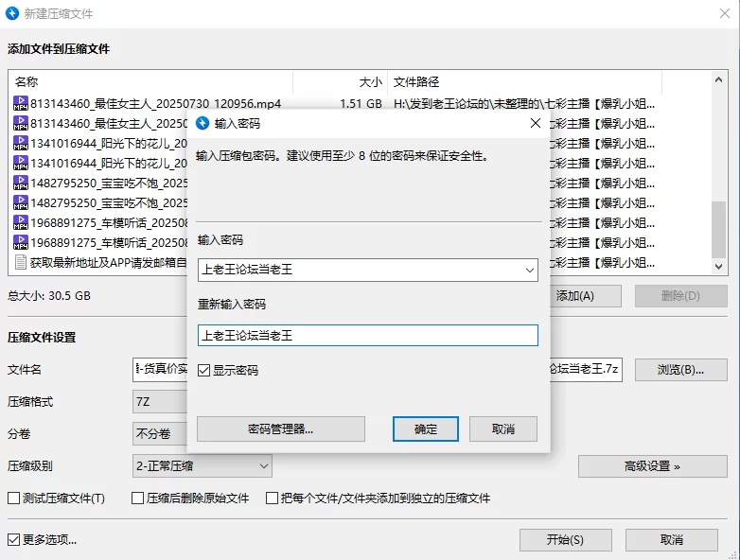Start compression with 开始(S)
740x560 pixels.
click(565, 540)
